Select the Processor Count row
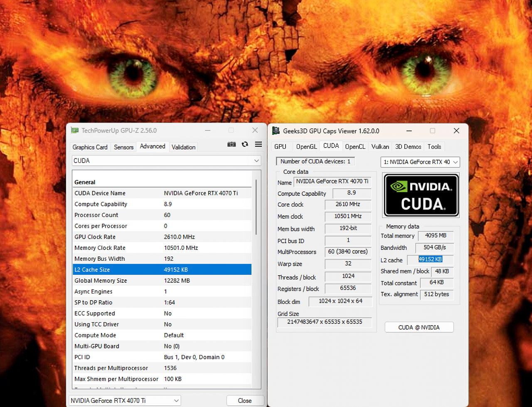532x407 pixels. (162, 215)
